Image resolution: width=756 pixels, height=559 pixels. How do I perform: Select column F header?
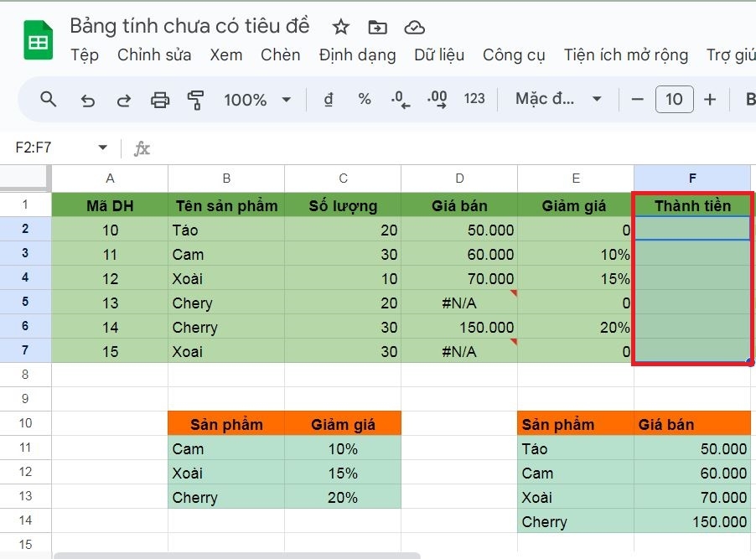coord(692,179)
